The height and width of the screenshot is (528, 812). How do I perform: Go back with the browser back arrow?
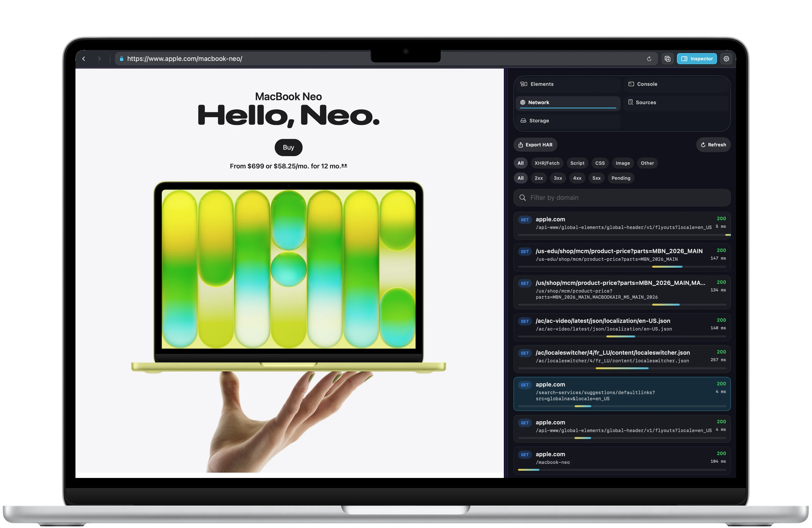click(83, 59)
